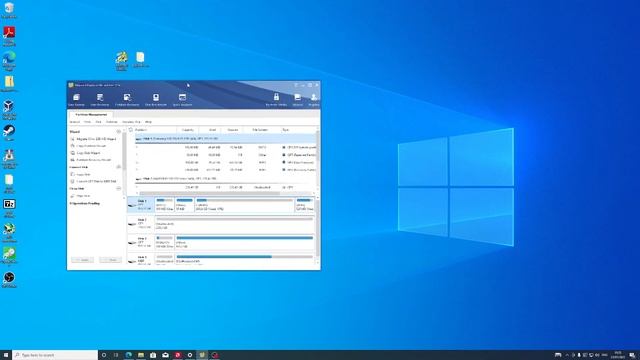Select the Disk 2 header row in list

(x=225, y=178)
